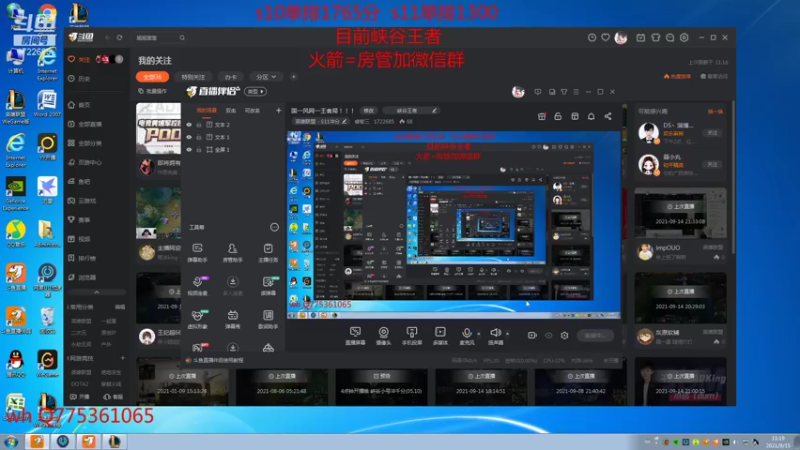
Task: Click the share icon above preview
Action: 608,116
